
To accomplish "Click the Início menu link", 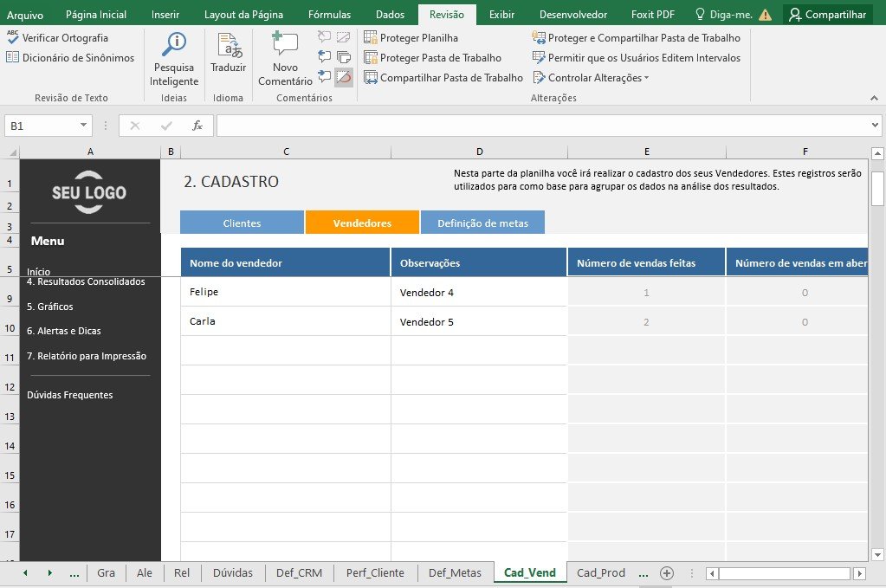I will 38,272.
